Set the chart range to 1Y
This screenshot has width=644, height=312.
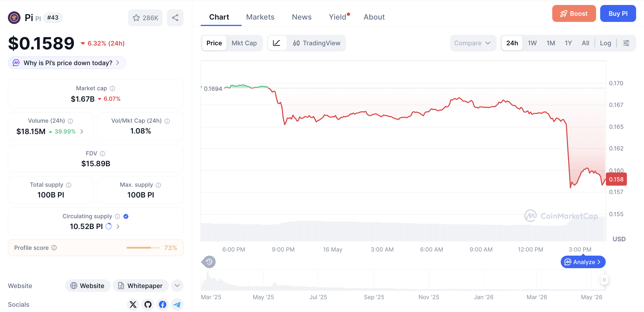pyautogui.click(x=568, y=43)
